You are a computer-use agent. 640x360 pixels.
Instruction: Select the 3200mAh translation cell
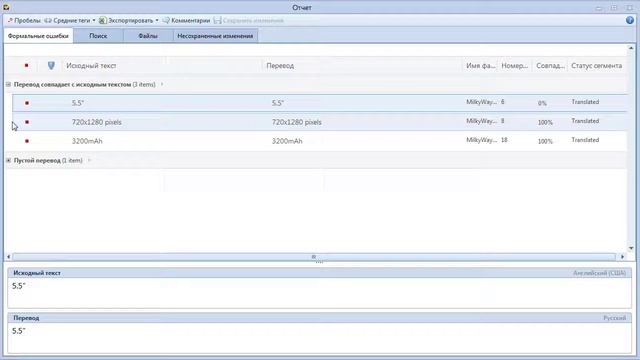point(287,141)
